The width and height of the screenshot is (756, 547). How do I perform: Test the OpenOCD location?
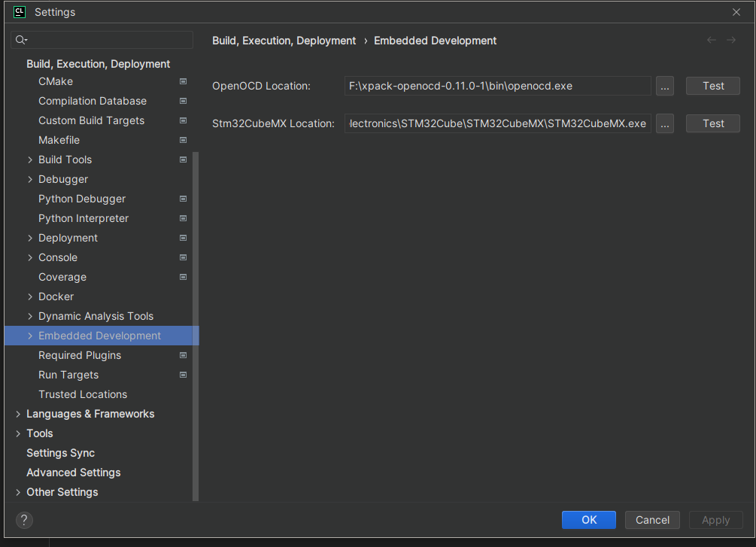713,86
